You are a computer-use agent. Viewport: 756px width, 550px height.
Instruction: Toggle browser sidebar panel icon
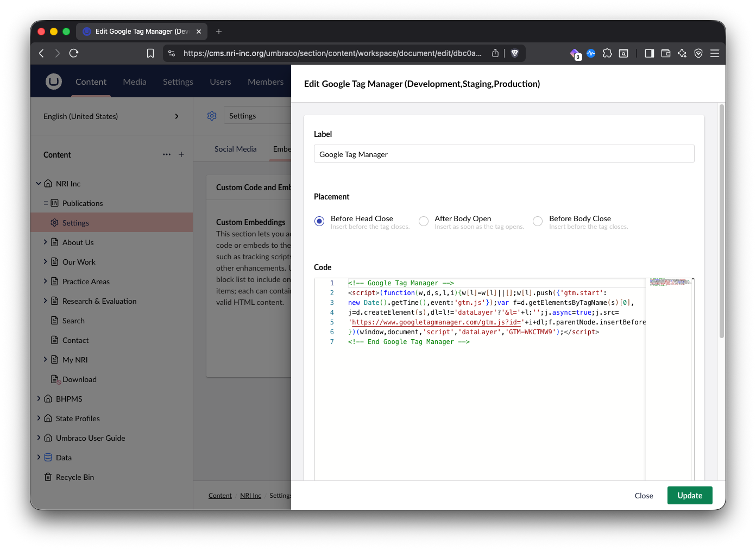[650, 53]
